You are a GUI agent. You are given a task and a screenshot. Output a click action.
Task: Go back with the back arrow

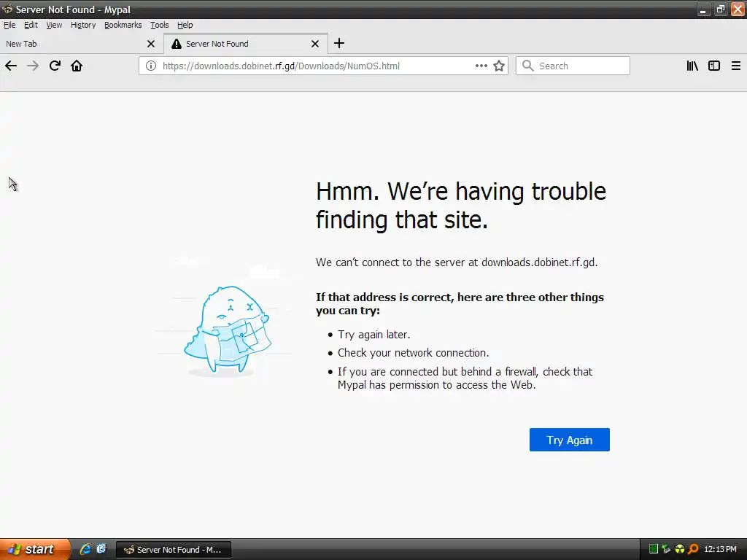click(11, 66)
